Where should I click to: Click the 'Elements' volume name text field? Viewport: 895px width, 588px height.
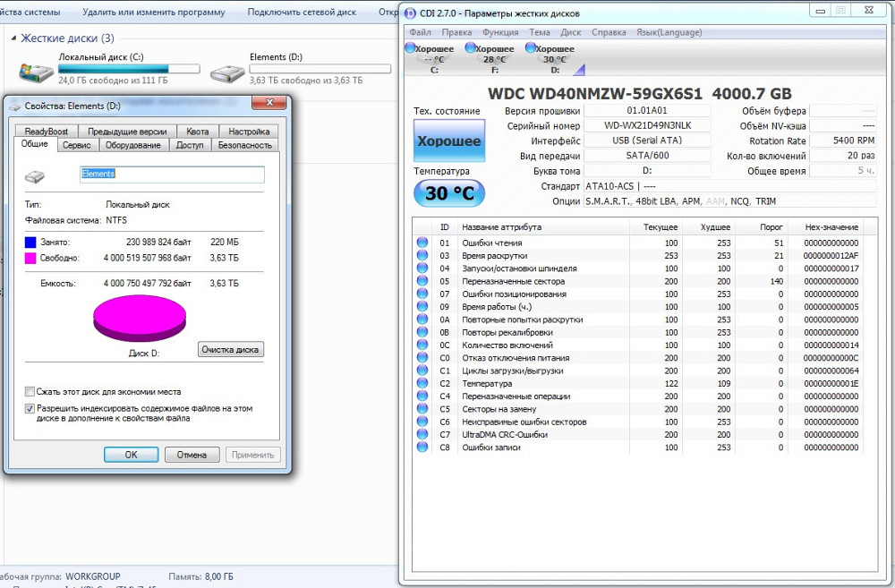coord(172,174)
